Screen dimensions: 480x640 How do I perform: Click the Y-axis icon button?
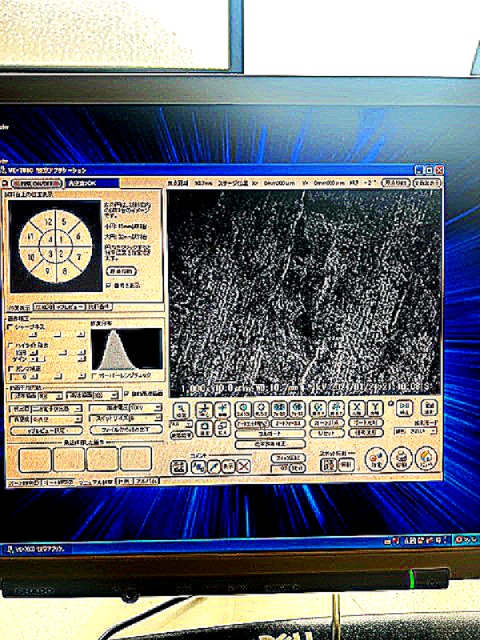[x=375, y=409]
